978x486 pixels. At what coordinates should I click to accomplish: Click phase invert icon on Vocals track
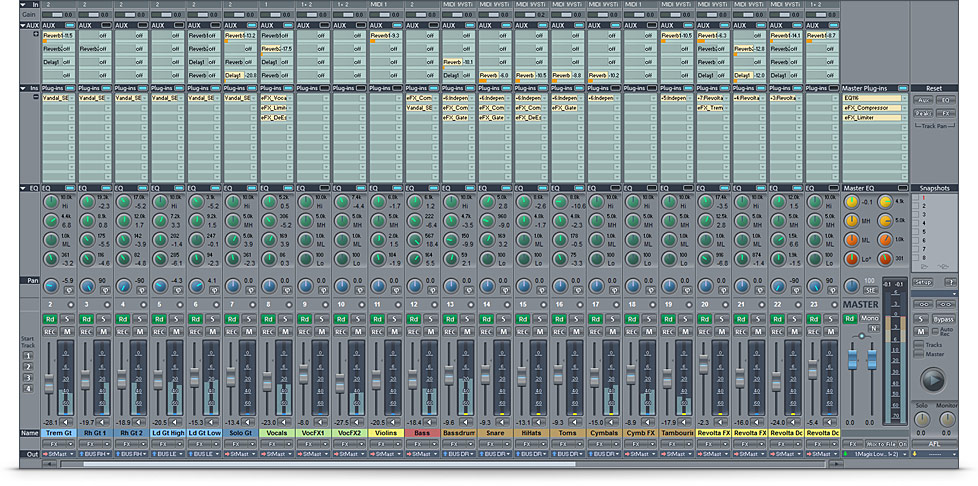[288, 290]
